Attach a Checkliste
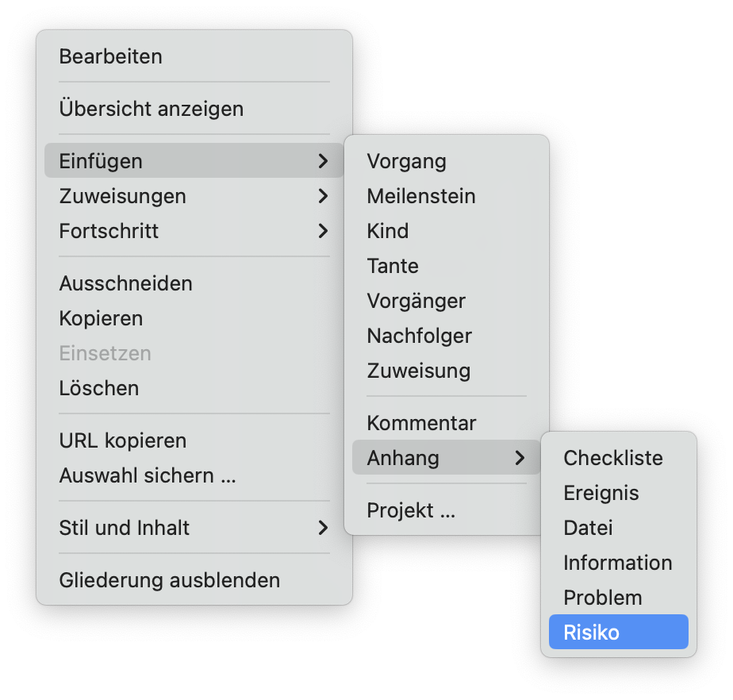 coord(613,458)
